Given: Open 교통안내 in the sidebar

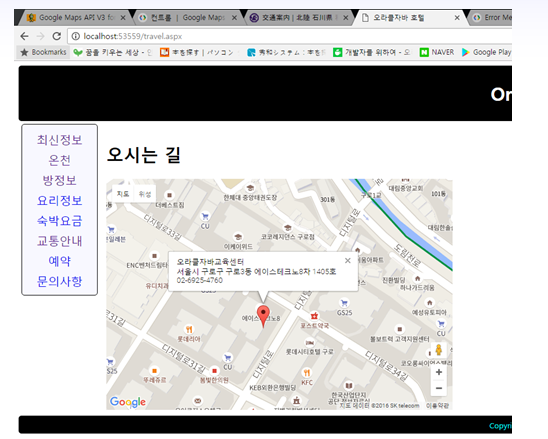Looking at the screenshot, I should [x=60, y=241].
